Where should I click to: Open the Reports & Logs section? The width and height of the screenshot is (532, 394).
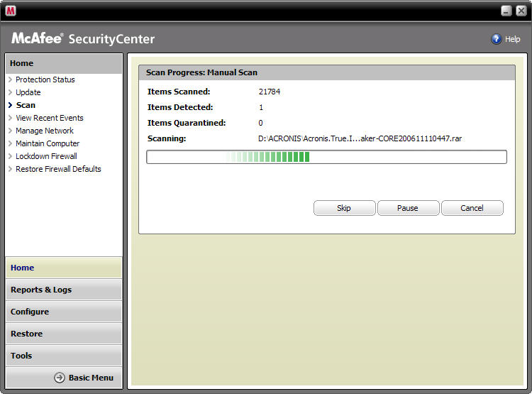(x=64, y=290)
